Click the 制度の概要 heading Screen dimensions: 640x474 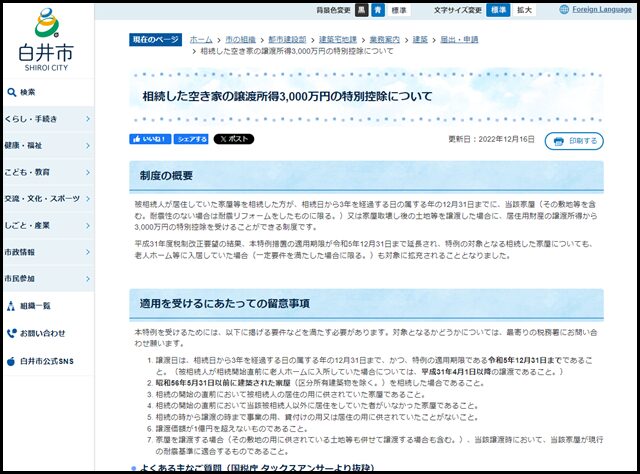(166, 176)
